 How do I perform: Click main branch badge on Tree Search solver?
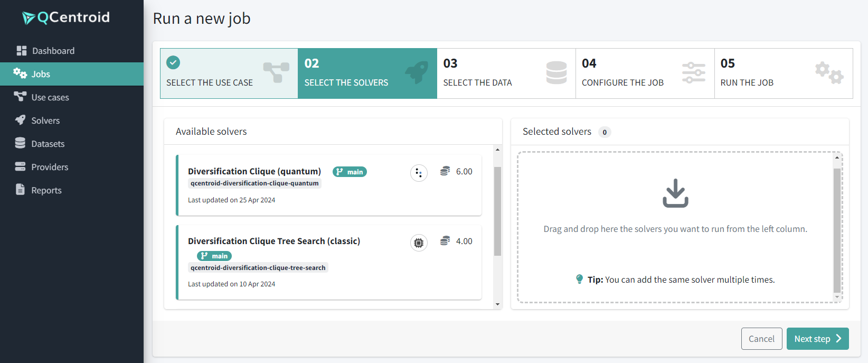(214, 256)
